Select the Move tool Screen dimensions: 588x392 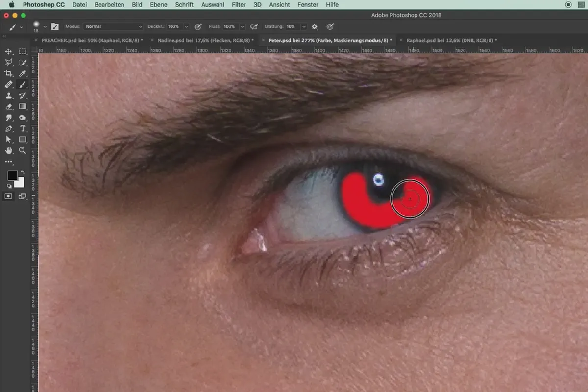[8, 51]
